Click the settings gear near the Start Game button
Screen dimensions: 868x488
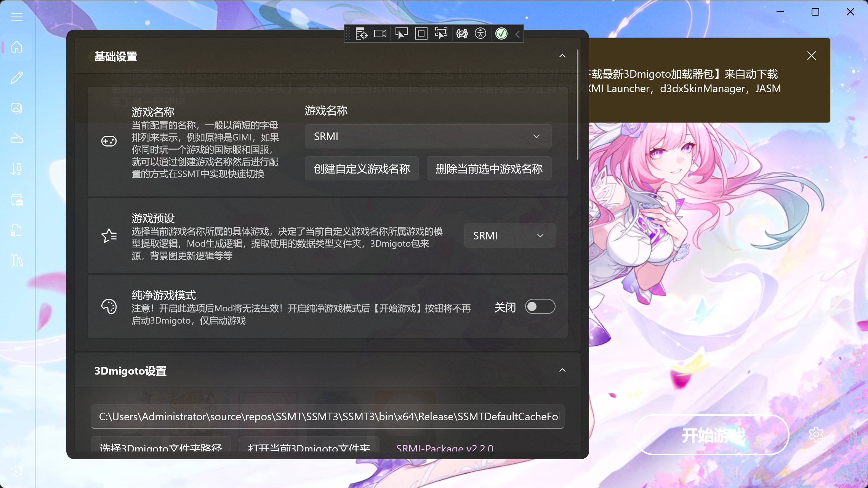coord(816,434)
